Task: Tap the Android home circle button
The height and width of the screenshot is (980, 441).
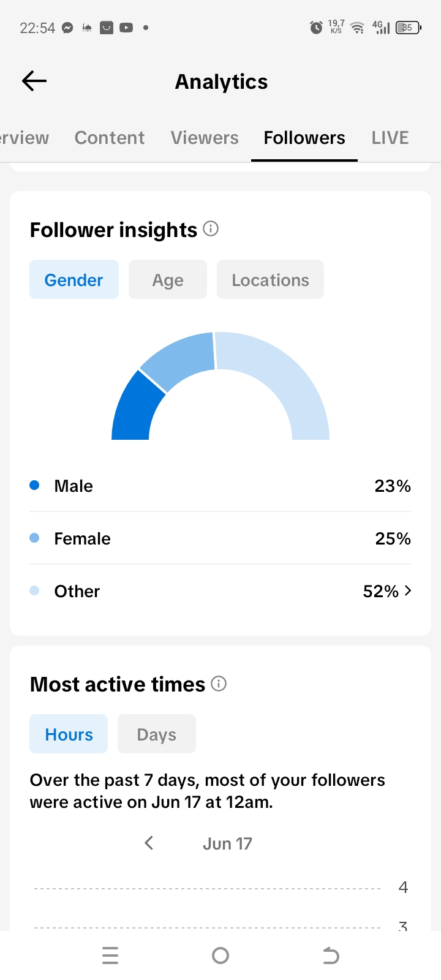Action: (x=221, y=956)
